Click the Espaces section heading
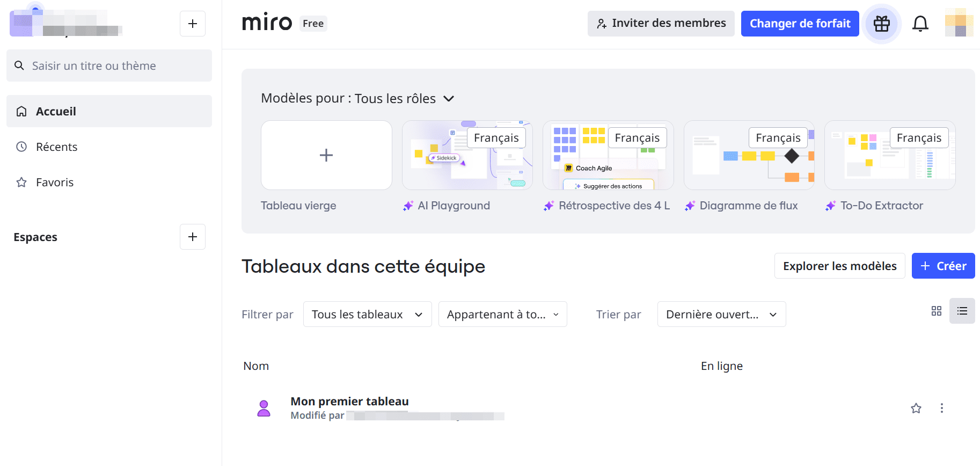The height and width of the screenshot is (466, 980). click(35, 237)
